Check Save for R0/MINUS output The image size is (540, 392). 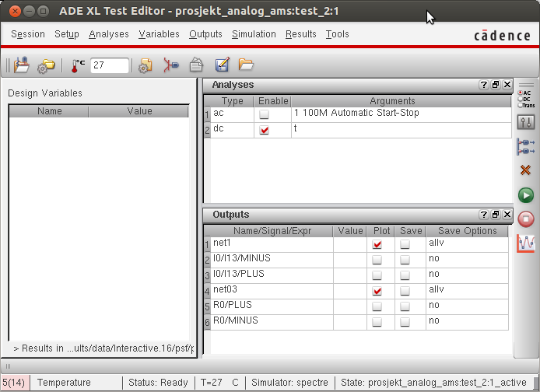tap(405, 322)
